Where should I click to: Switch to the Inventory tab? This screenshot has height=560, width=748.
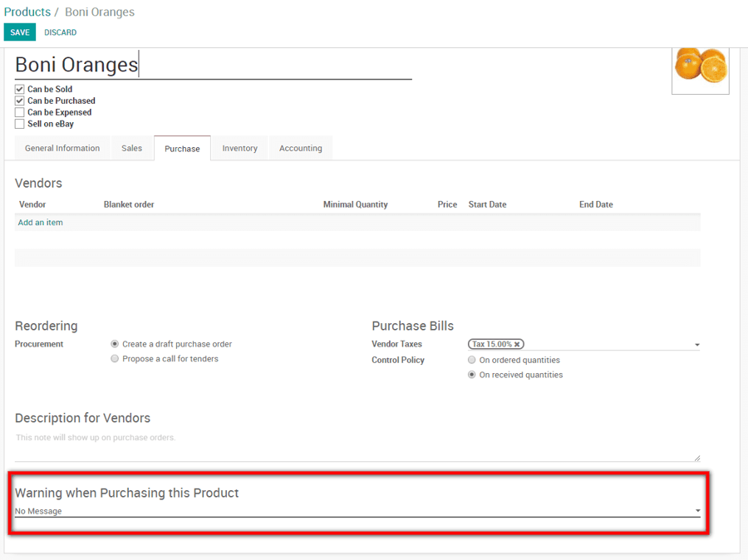click(x=239, y=148)
